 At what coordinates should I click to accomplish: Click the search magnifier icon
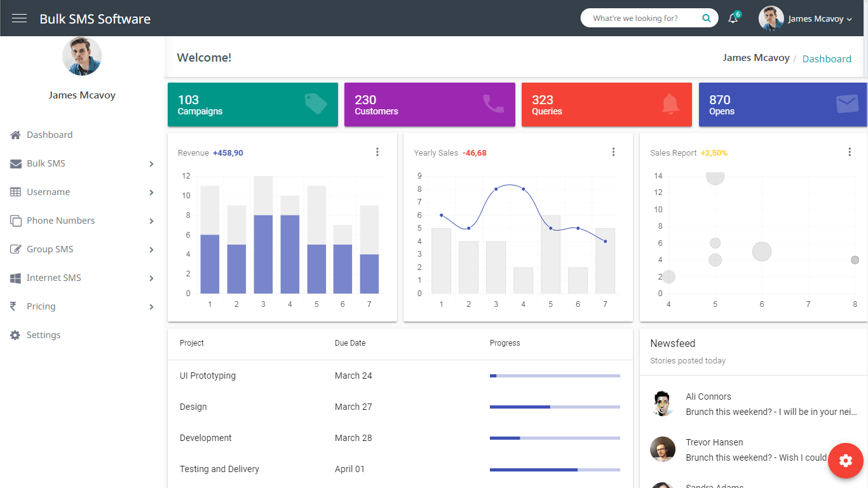(706, 18)
